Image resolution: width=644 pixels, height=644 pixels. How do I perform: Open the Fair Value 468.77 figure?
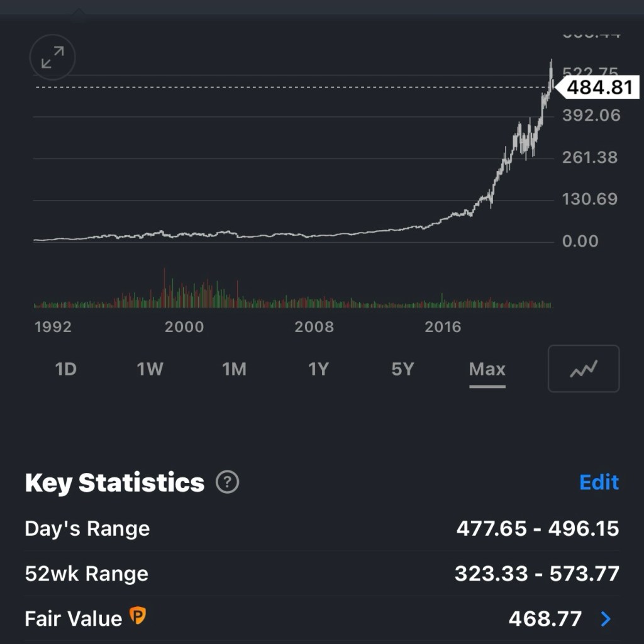click(545, 619)
